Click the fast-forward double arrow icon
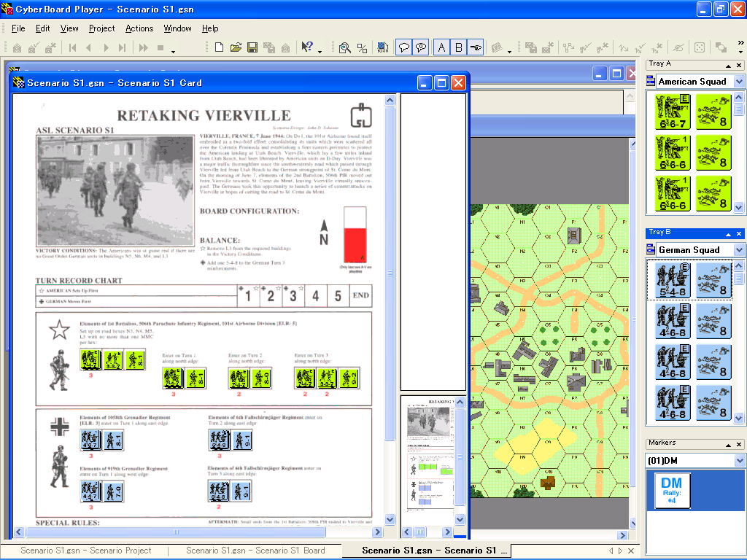 pyautogui.click(x=143, y=47)
